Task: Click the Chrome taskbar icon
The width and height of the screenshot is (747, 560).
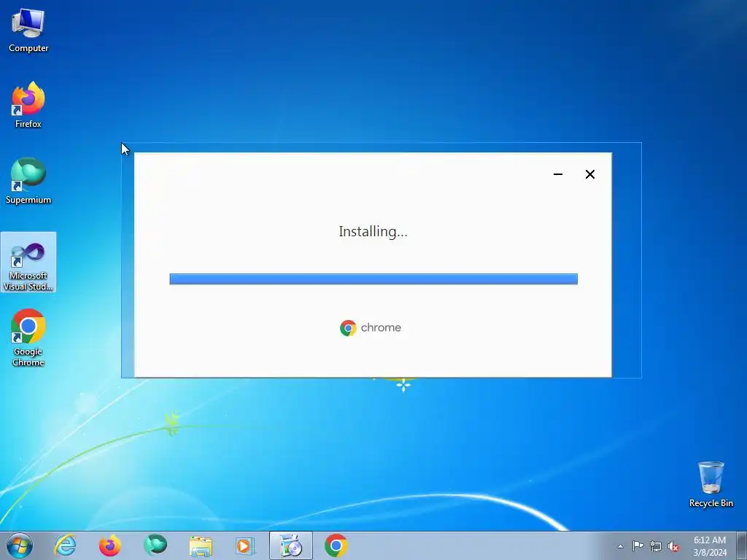Action: pyautogui.click(x=336, y=545)
